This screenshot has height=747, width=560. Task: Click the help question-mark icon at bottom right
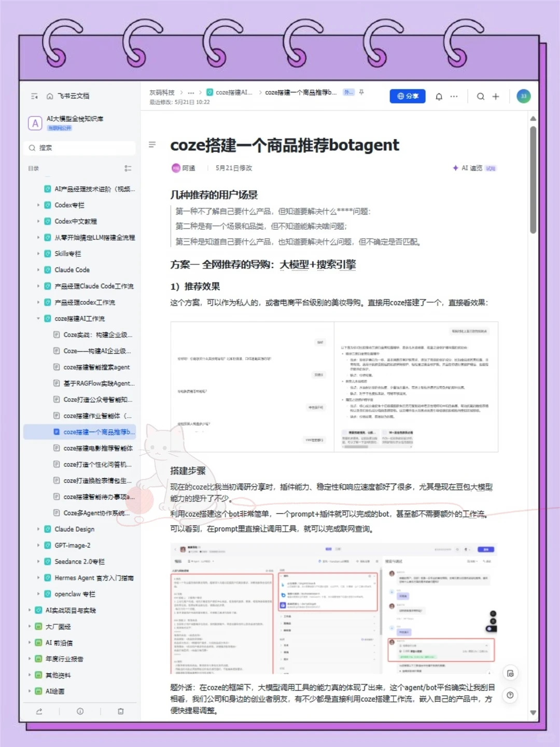coord(510,695)
